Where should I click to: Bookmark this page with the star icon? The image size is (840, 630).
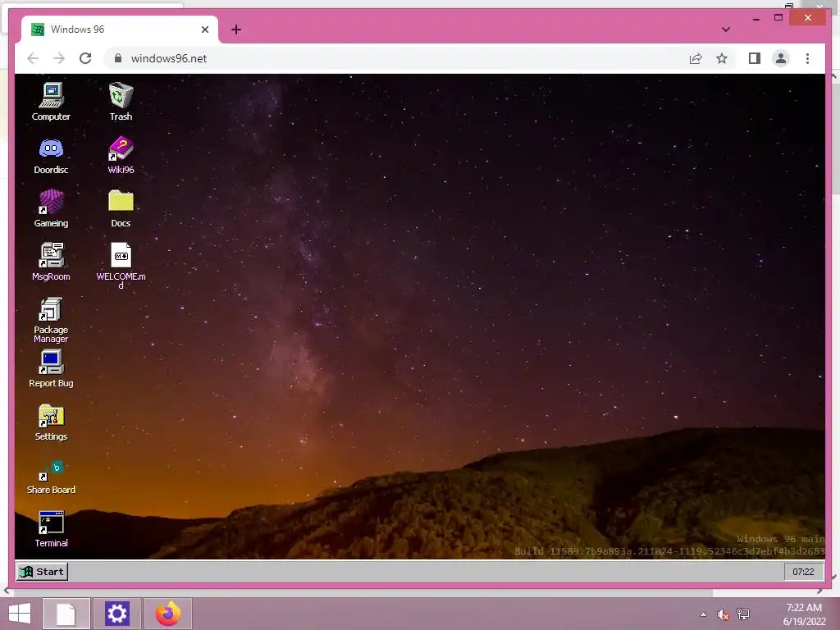coord(722,58)
